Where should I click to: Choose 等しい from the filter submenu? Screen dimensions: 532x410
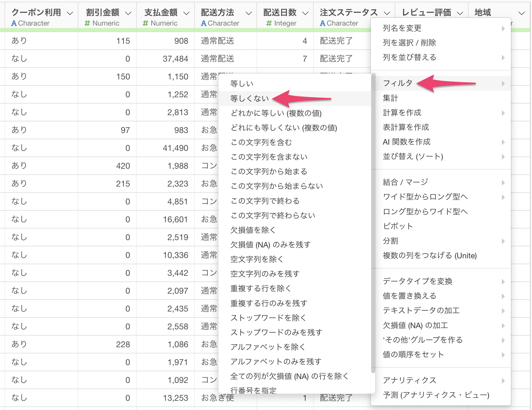tap(242, 84)
